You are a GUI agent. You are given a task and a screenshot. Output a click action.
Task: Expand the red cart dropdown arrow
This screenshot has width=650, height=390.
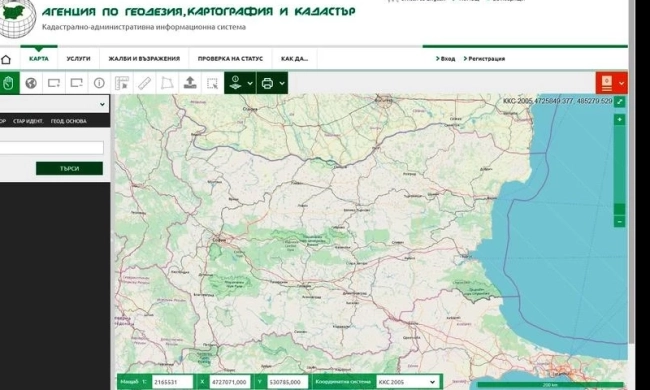coord(621,83)
